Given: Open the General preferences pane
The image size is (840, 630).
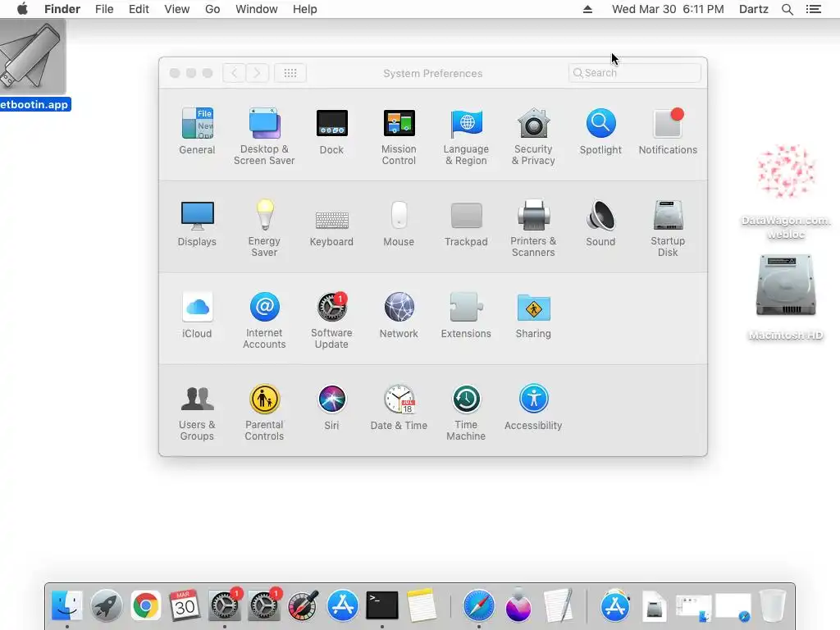Looking at the screenshot, I should click(197, 131).
